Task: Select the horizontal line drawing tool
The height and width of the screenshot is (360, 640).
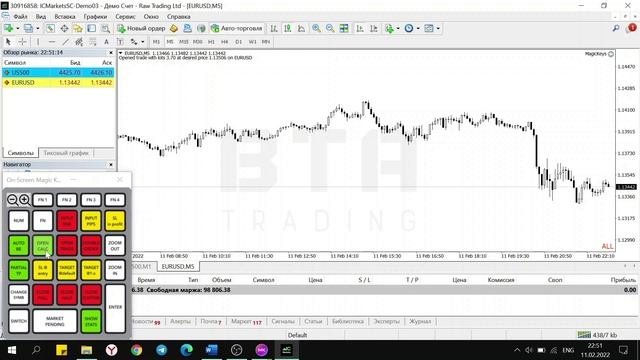Action: 51,42
